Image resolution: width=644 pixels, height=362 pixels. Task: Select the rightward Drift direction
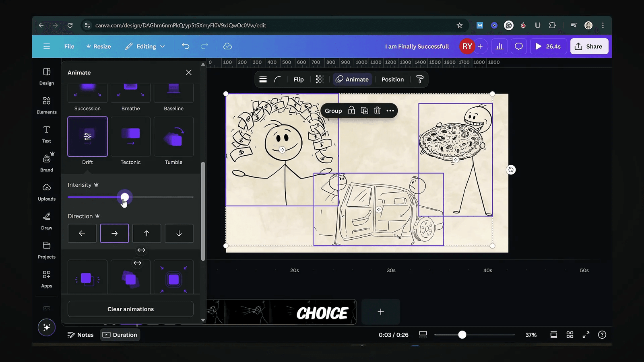pos(114,233)
